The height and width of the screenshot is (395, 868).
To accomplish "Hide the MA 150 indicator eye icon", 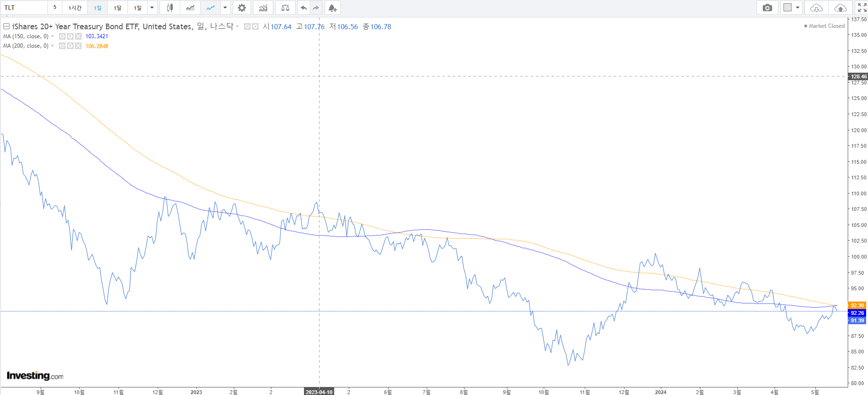I will (62, 36).
